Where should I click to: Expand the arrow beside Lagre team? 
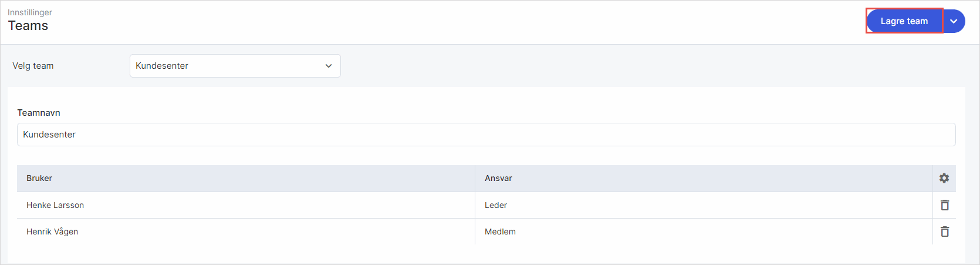[954, 21]
